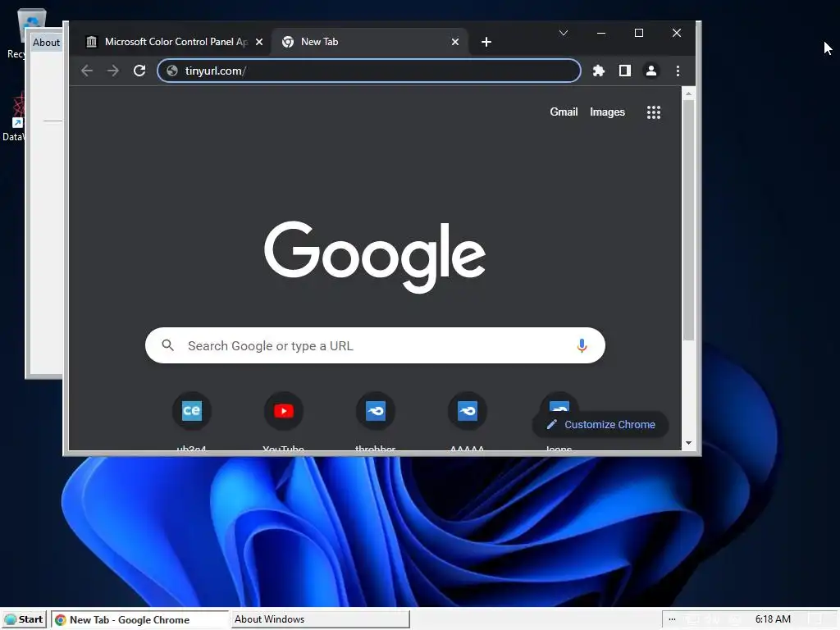The width and height of the screenshot is (840, 630).
Task: Click the Customize Chrome button
Action: pyautogui.click(x=600, y=424)
